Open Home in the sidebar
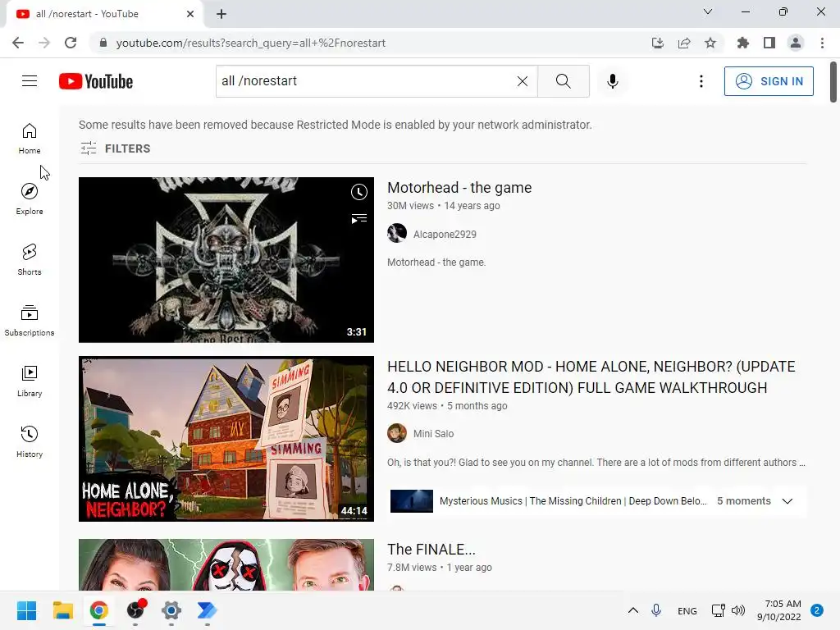 [x=30, y=138]
